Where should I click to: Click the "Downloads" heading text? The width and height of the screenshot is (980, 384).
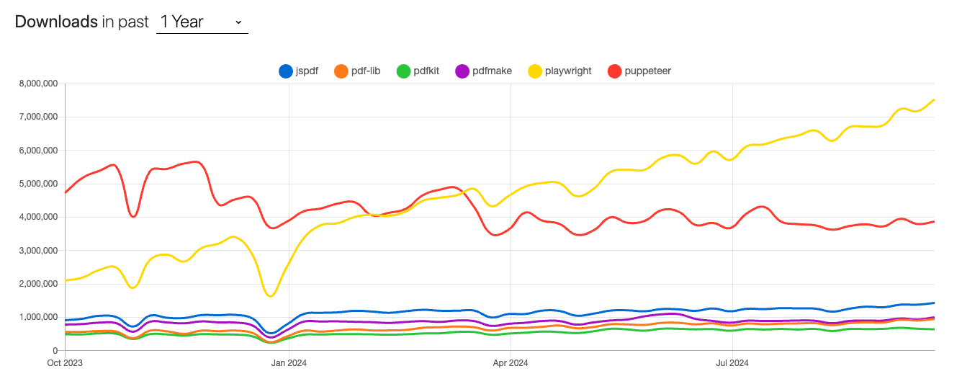[x=55, y=22]
